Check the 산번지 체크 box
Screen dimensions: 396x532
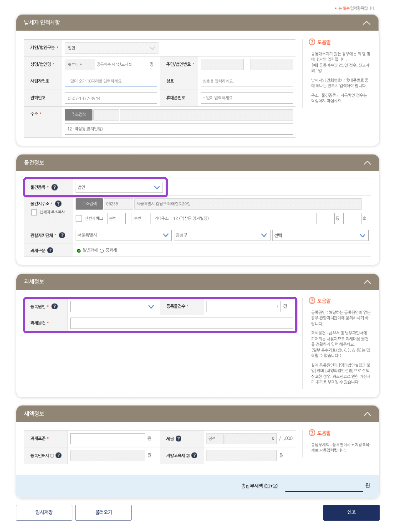point(79,218)
